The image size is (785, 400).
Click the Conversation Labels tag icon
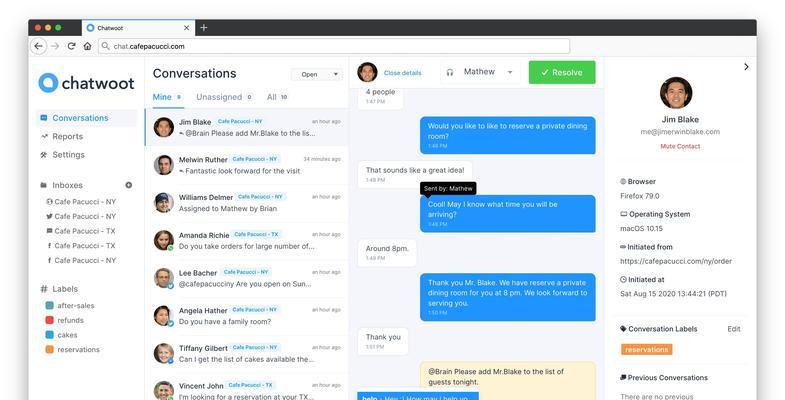(x=623, y=329)
